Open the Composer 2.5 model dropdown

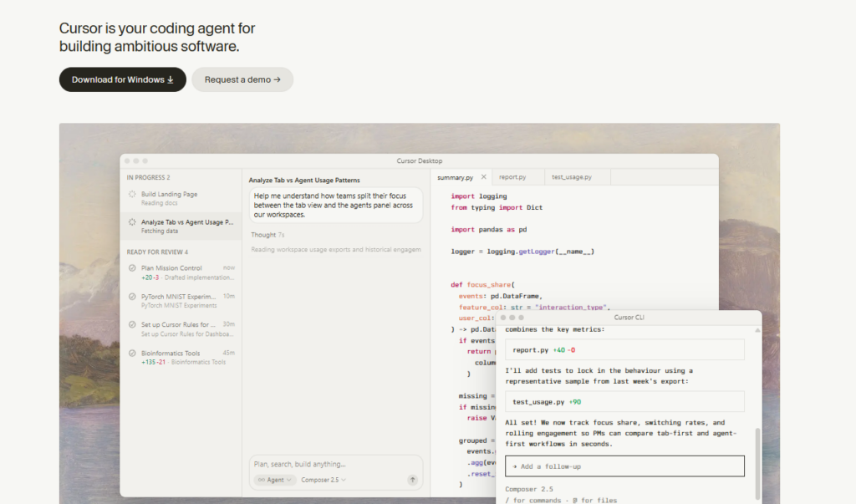pyautogui.click(x=324, y=480)
